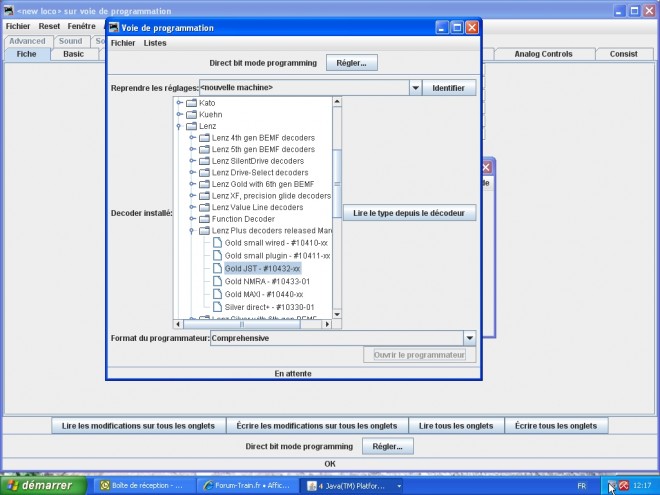Click the démarrer Start button
Viewport: 660px width, 495px height.
coord(43,485)
